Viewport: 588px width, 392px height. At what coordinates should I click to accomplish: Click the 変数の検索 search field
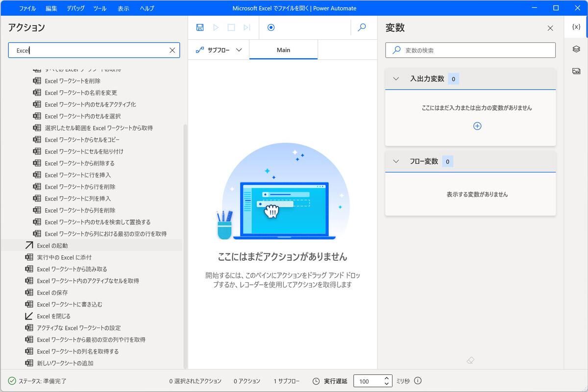pyautogui.click(x=470, y=50)
